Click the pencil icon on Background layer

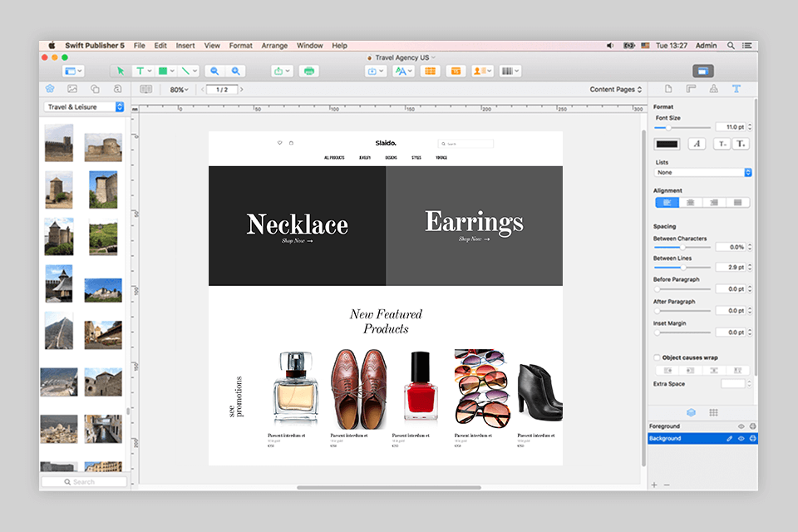click(x=729, y=438)
